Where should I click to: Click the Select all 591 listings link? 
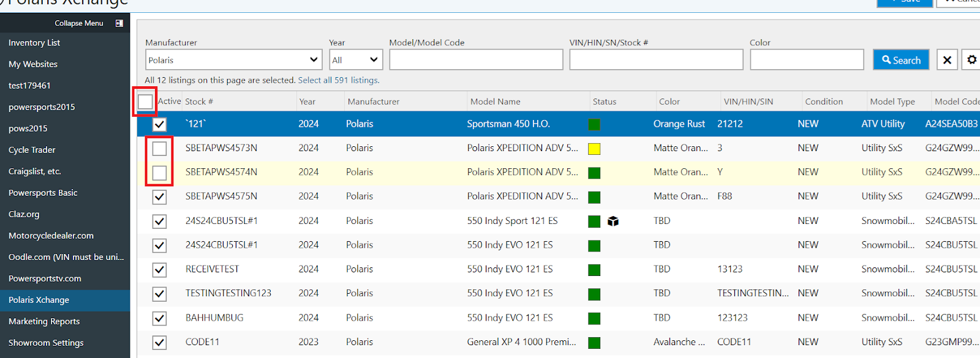[339, 80]
